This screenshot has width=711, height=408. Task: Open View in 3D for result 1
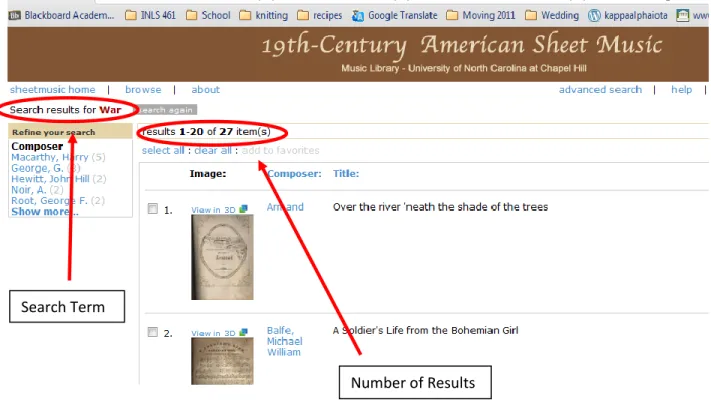click(x=213, y=210)
